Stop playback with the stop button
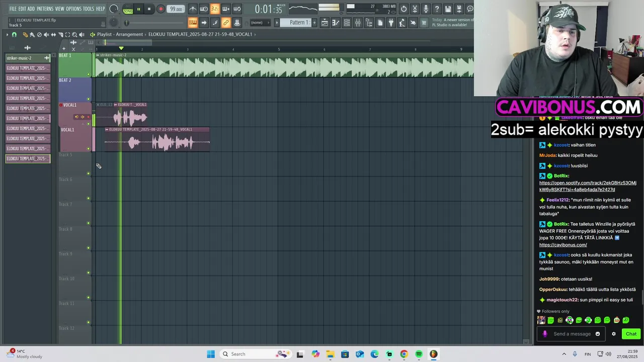644x362 pixels. click(149, 9)
